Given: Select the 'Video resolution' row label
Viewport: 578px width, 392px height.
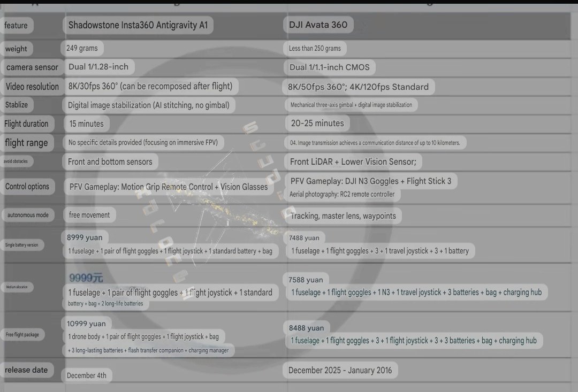Looking at the screenshot, I should click(32, 87).
